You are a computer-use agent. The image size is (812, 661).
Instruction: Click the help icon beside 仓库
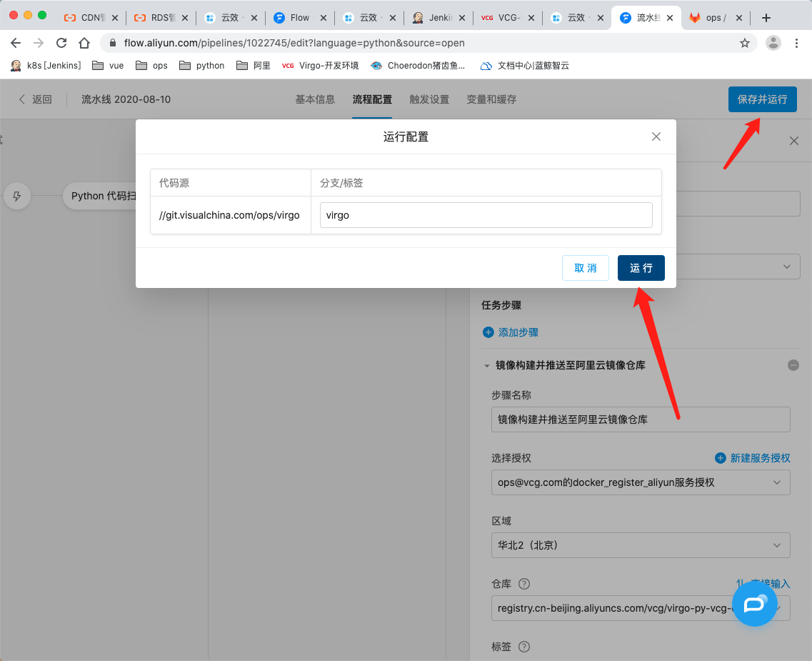[x=524, y=584]
